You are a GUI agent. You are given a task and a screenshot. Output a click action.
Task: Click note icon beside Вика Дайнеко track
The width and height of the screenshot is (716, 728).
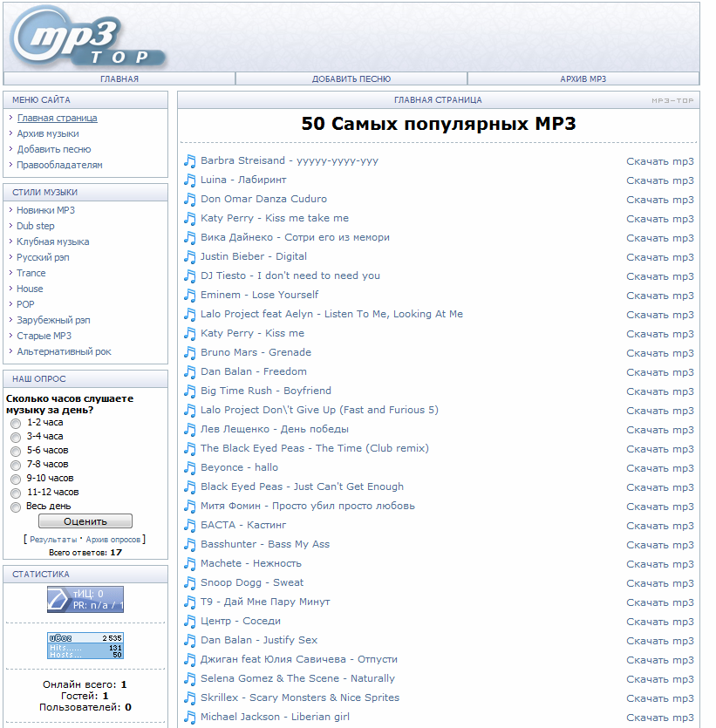click(189, 238)
